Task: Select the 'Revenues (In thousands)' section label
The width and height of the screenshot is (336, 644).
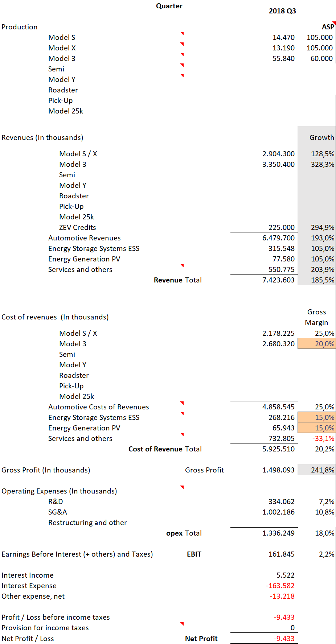Action: (x=42, y=137)
